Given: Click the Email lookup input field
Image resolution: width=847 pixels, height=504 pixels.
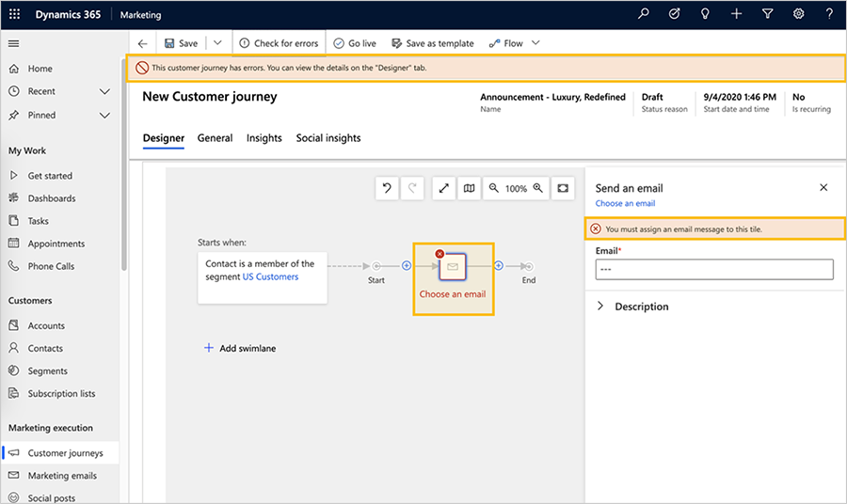Looking at the screenshot, I should [x=714, y=270].
